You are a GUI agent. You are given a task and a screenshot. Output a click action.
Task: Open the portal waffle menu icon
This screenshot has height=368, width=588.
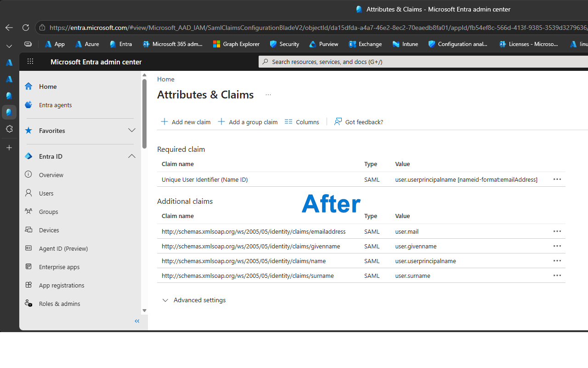tap(30, 62)
